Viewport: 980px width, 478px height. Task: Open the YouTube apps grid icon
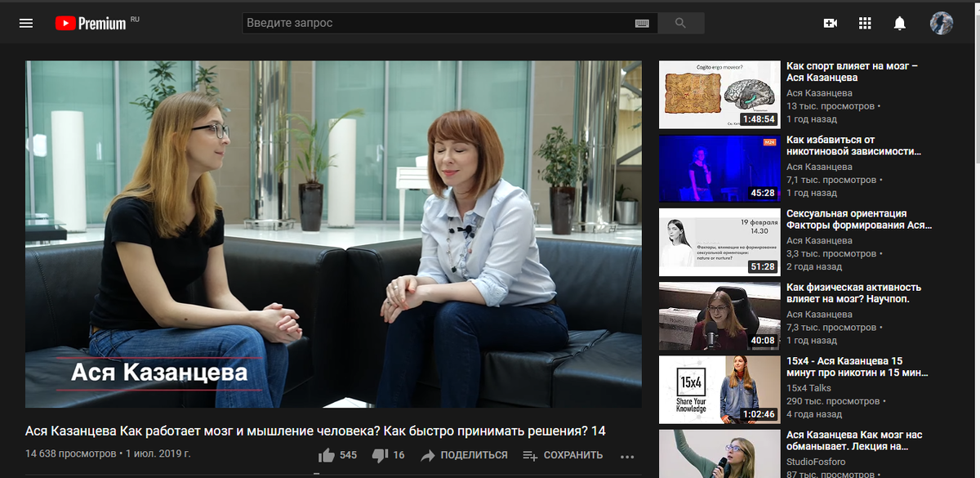pos(865,22)
